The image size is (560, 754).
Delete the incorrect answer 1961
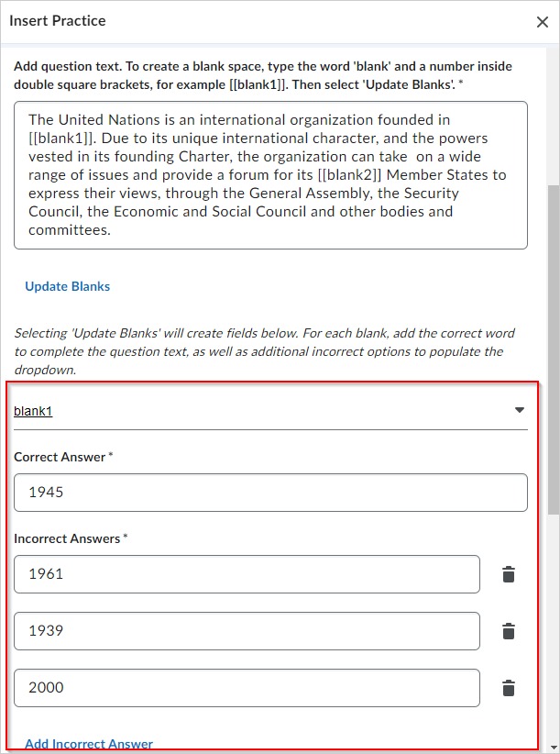tap(509, 574)
